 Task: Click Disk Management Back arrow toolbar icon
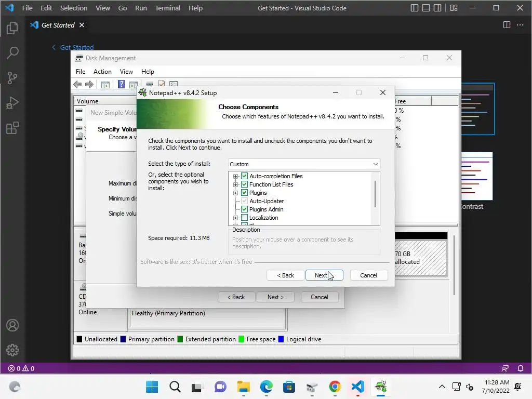pyautogui.click(x=77, y=84)
